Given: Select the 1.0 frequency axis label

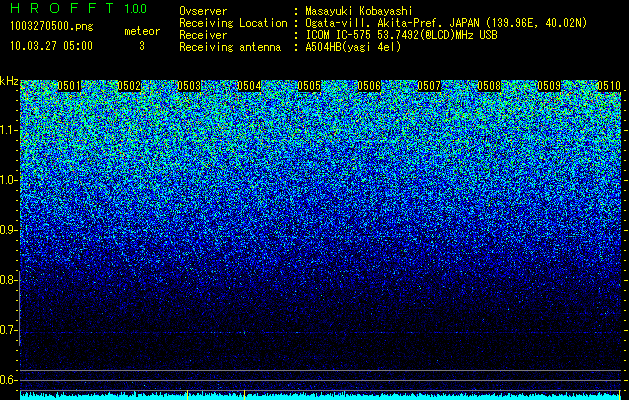Looking at the screenshot, I should coord(8,180).
